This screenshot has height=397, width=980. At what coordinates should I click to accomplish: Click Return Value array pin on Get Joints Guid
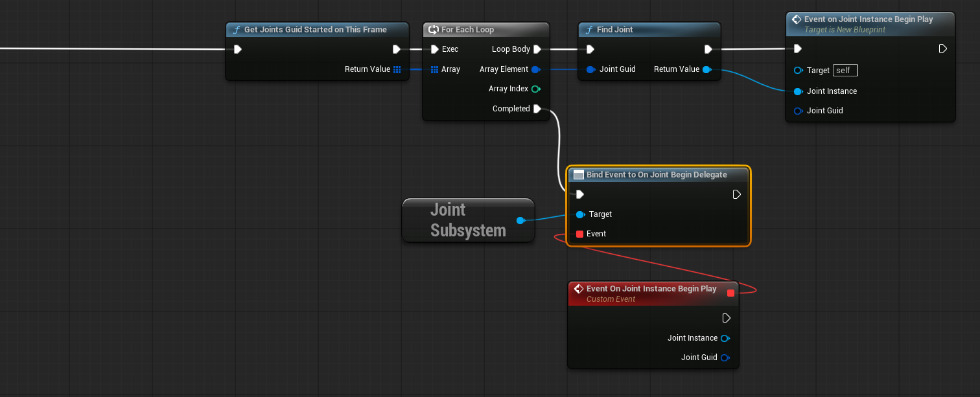[397, 69]
